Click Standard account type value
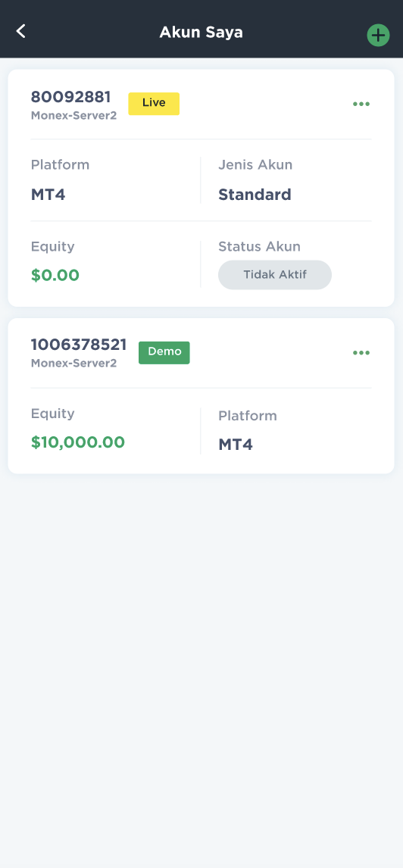Screen dimensions: 403x868 (255, 195)
